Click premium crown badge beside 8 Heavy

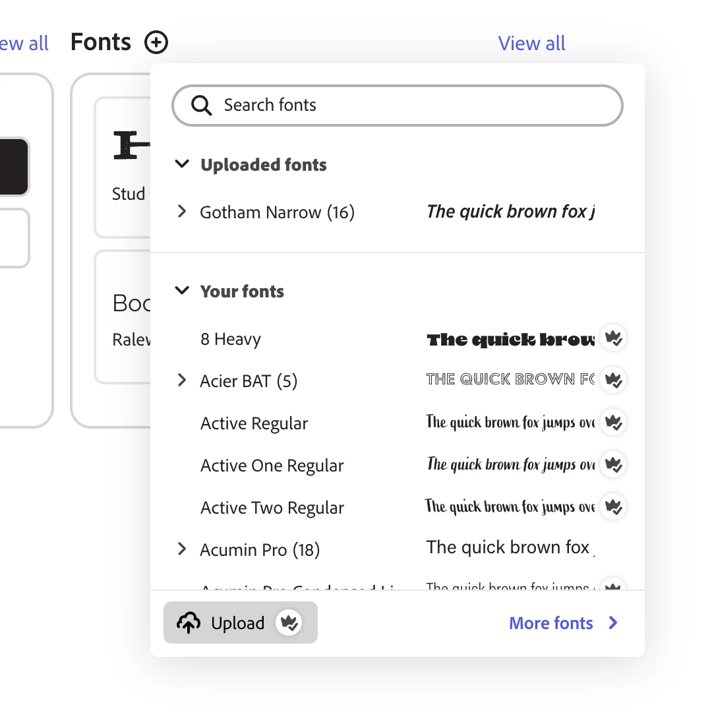tap(614, 338)
